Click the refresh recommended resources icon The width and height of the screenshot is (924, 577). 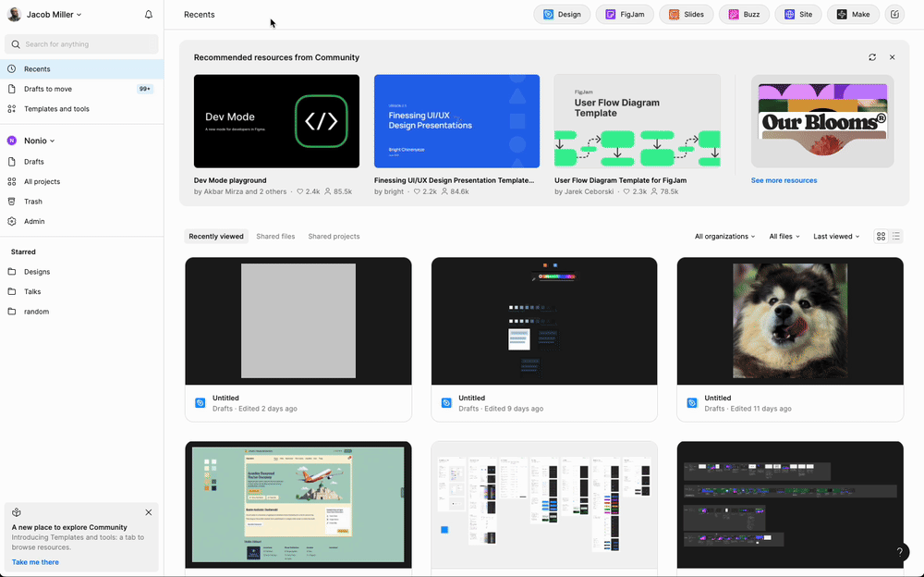click(x=872, y=57)
